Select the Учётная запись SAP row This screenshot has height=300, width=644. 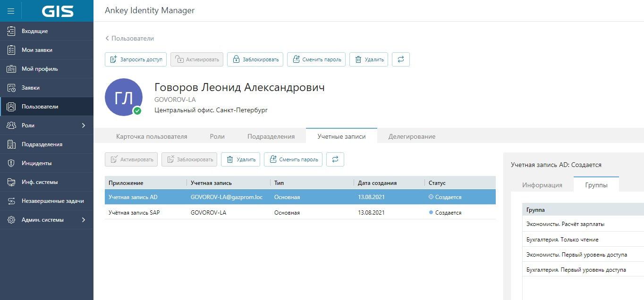click(300, 212)
